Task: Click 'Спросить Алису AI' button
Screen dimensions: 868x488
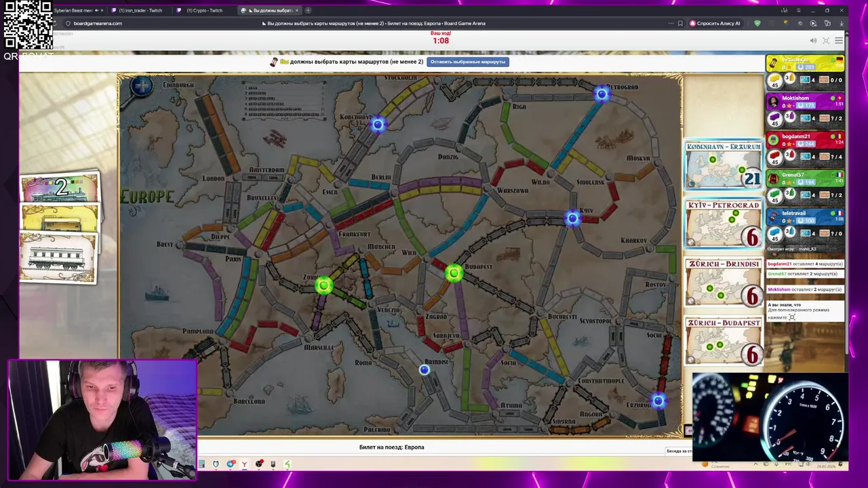Action: (715, 23)
